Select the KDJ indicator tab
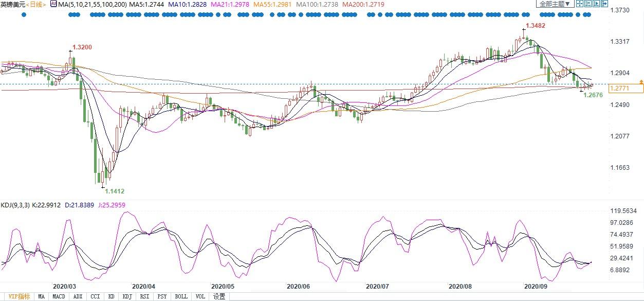The image size is (644, 301). point(127,296)
